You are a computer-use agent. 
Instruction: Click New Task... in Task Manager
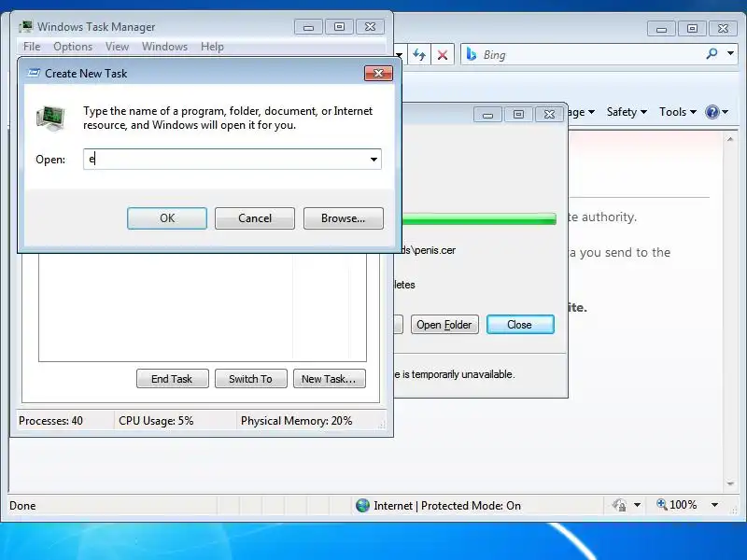(x=330, y=379)
